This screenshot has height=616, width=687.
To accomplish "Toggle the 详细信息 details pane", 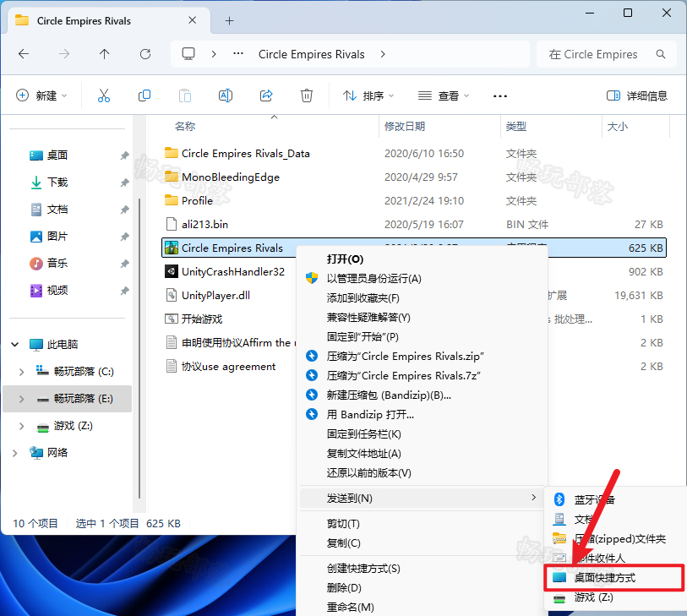I will [x=636, y=95].
